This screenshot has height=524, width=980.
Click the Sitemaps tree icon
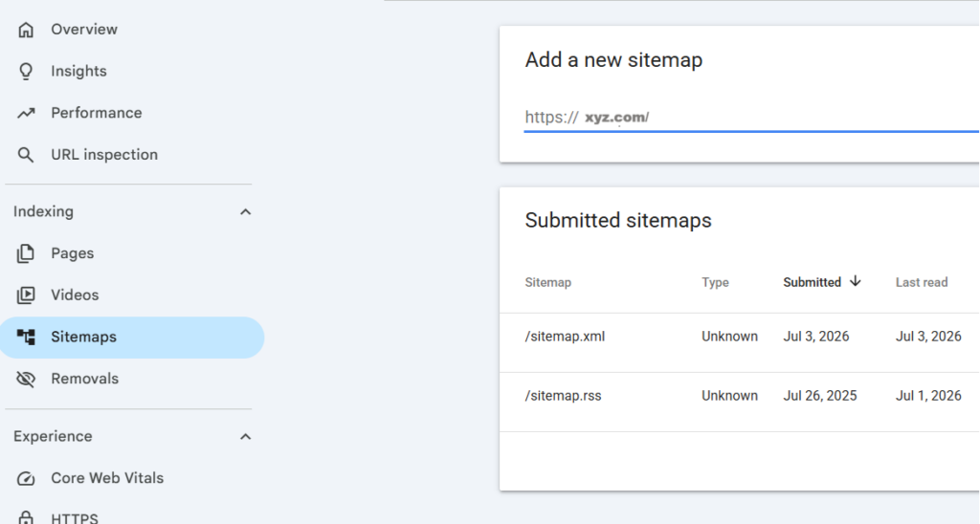26,338
